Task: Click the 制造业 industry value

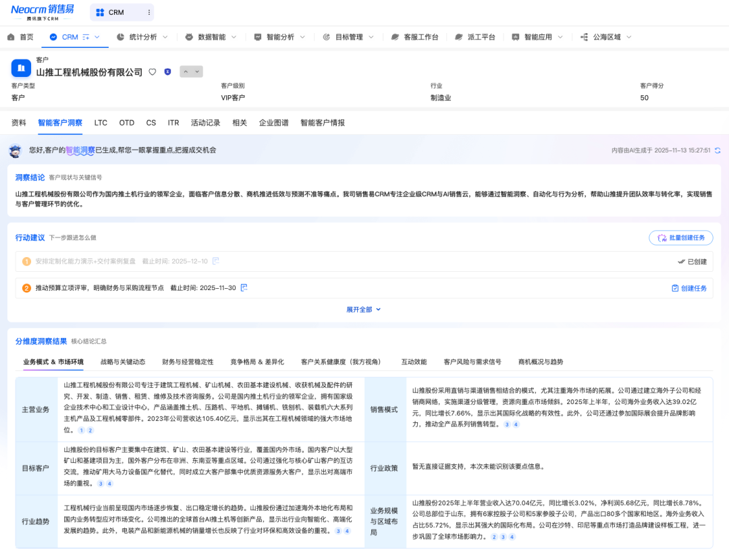Action: point(441,98)
